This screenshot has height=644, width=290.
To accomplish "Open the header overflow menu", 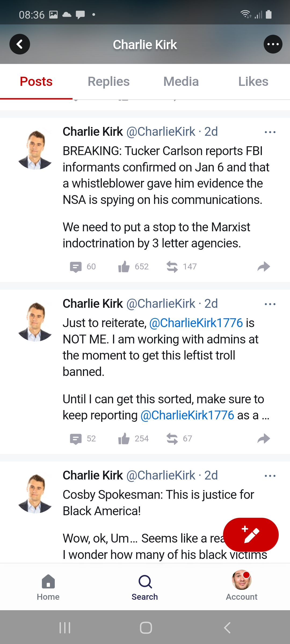I will tap(273, 44).
